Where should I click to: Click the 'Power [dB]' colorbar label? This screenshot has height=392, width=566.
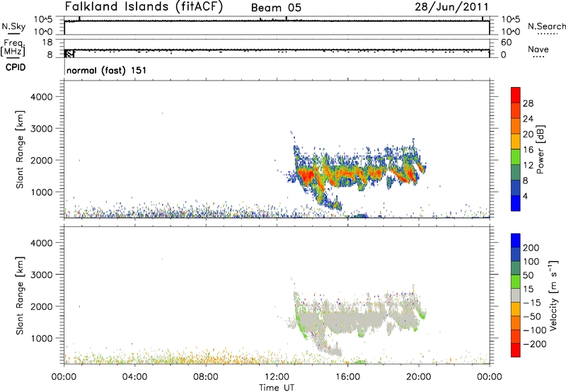pos(540,149)
